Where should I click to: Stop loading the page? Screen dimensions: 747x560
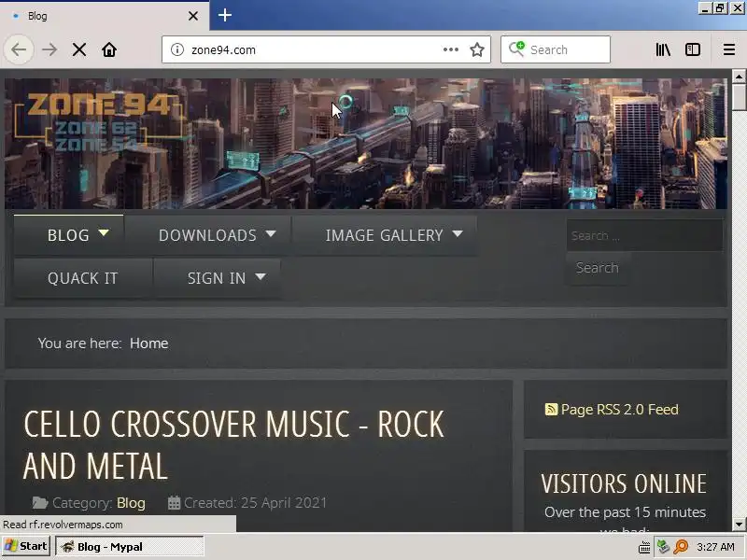click(79, 49)
